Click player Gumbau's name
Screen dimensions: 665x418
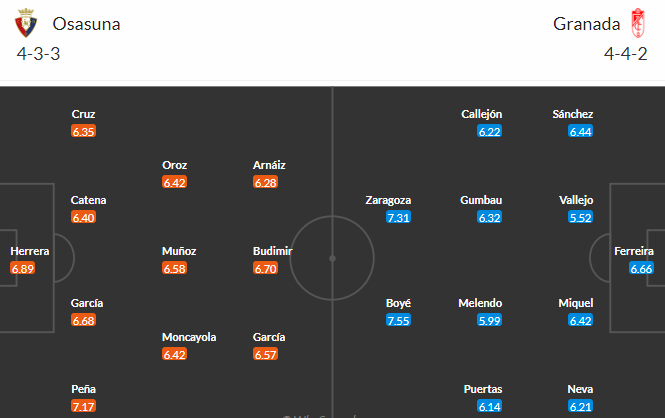pyautogui.click(x=481, y=200)
